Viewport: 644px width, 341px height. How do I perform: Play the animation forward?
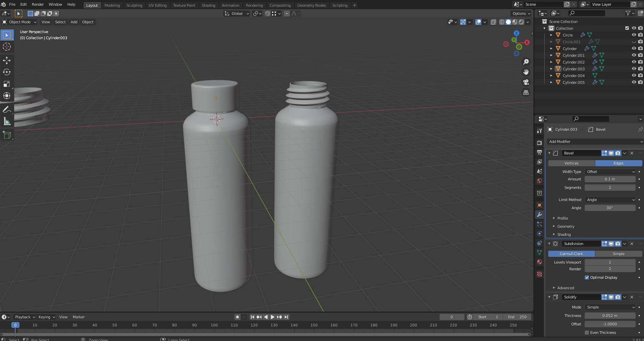pyautogui.click(x=273, y=317)
